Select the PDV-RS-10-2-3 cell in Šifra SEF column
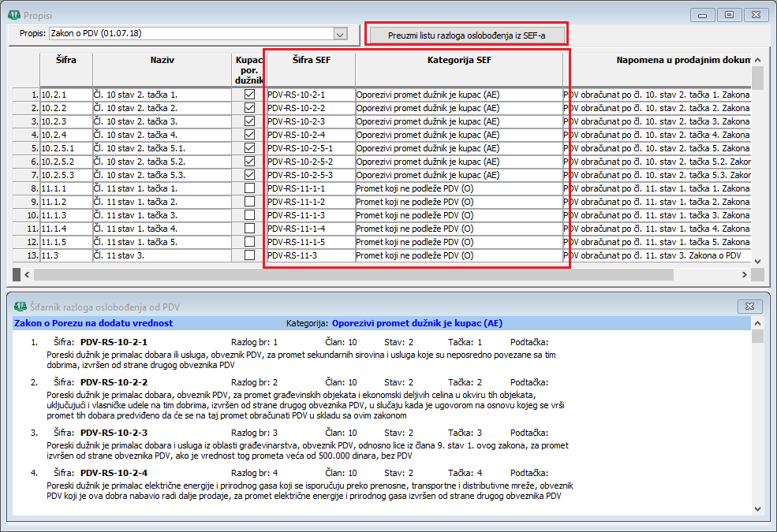777x532 pixels. 311,121
